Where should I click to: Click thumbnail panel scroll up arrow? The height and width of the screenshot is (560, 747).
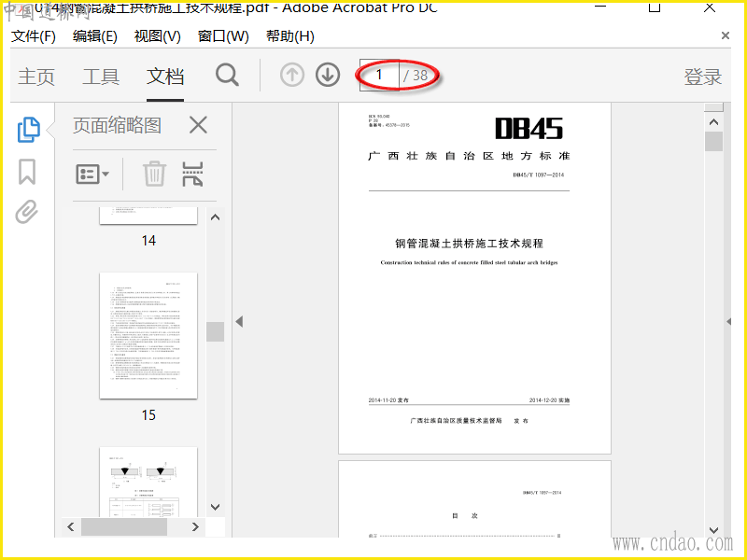[216, 217]
